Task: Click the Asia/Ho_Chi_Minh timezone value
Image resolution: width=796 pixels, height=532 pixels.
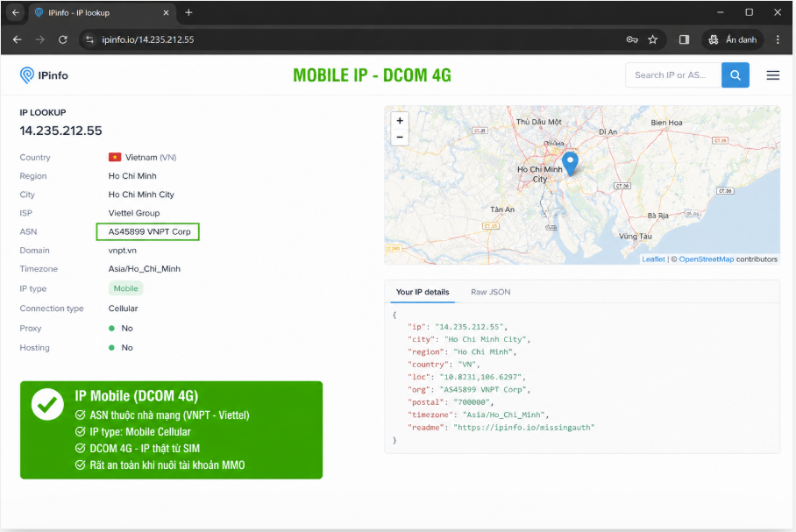Action: [144, 269]
